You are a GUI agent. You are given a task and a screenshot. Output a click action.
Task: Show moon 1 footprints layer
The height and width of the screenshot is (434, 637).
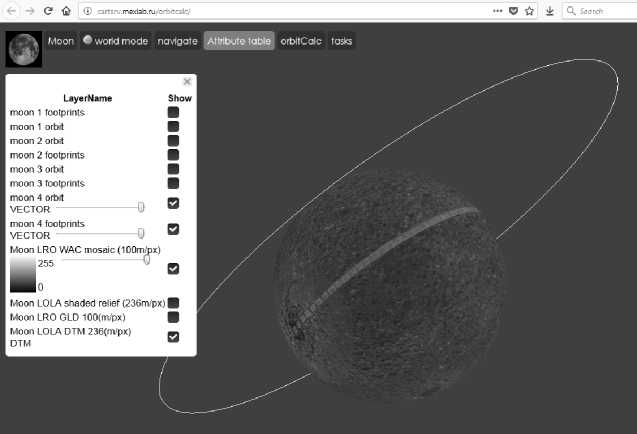coord(173,112)
